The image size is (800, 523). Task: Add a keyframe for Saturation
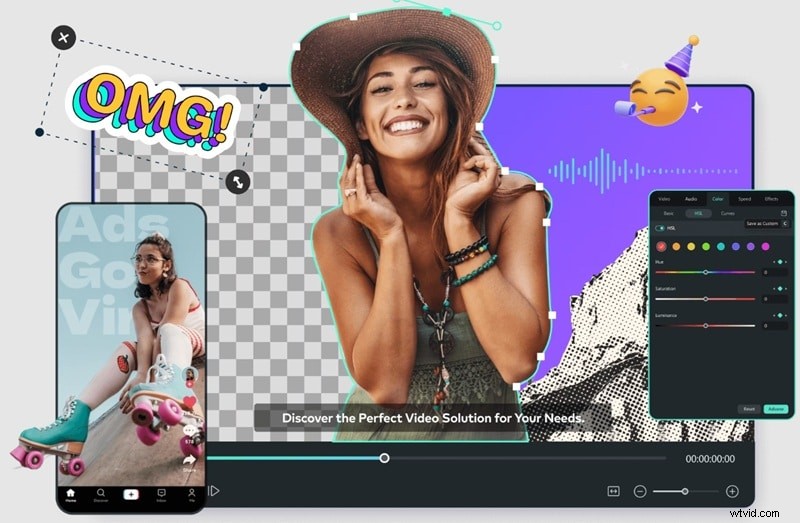click(x=780, y=289)
